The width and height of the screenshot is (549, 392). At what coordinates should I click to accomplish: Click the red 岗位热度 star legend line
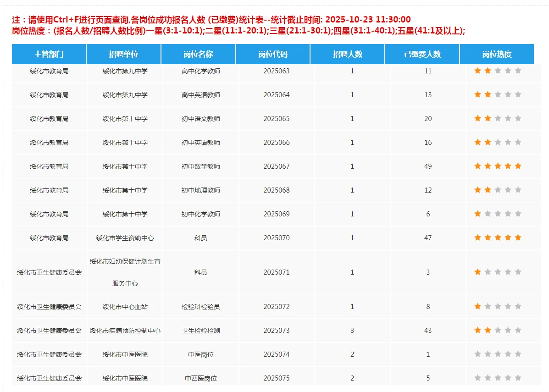click(238, 31)
